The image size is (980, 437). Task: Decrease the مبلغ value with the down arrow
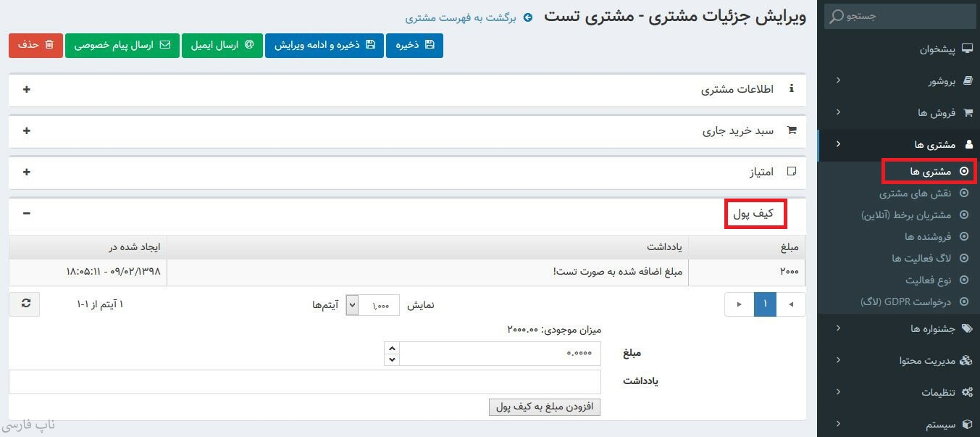click(x=392, y=359)
